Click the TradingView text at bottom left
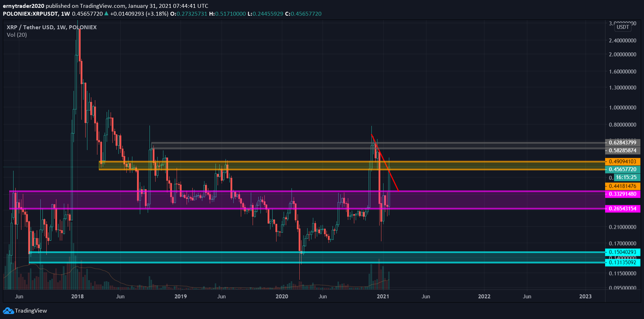This screenshot has height=319, width=644. tap(31, 311)
